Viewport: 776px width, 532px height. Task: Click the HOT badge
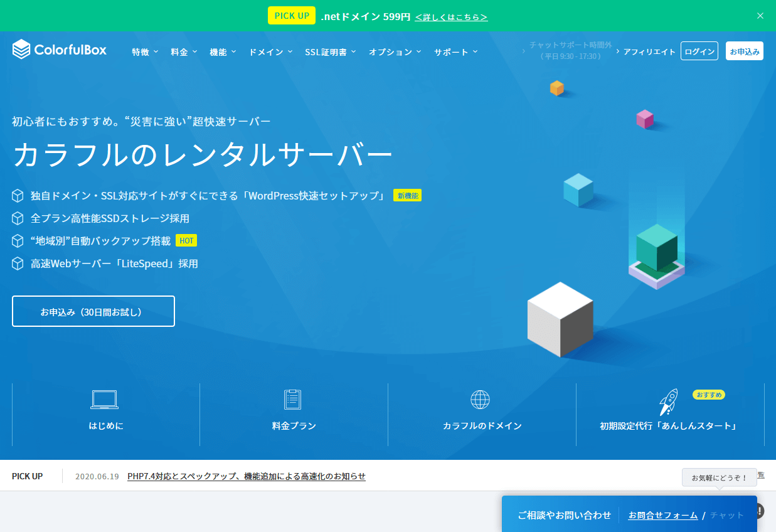tap(186, 241)
